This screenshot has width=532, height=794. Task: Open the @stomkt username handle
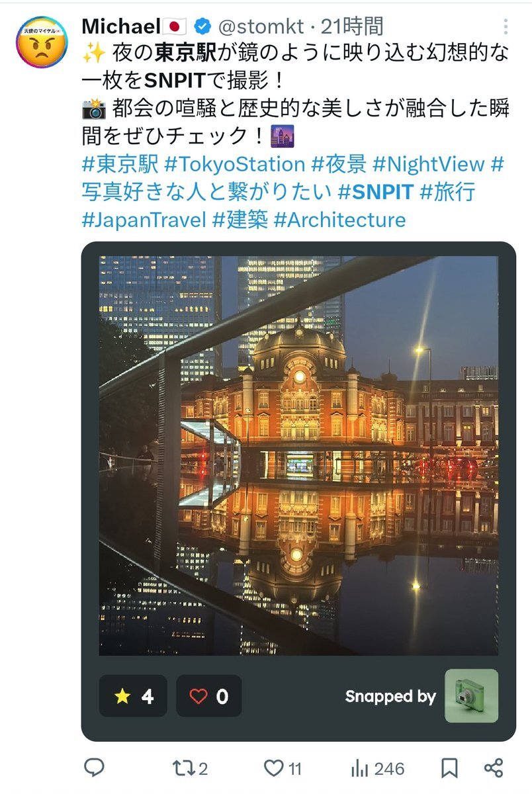[261, 27]
